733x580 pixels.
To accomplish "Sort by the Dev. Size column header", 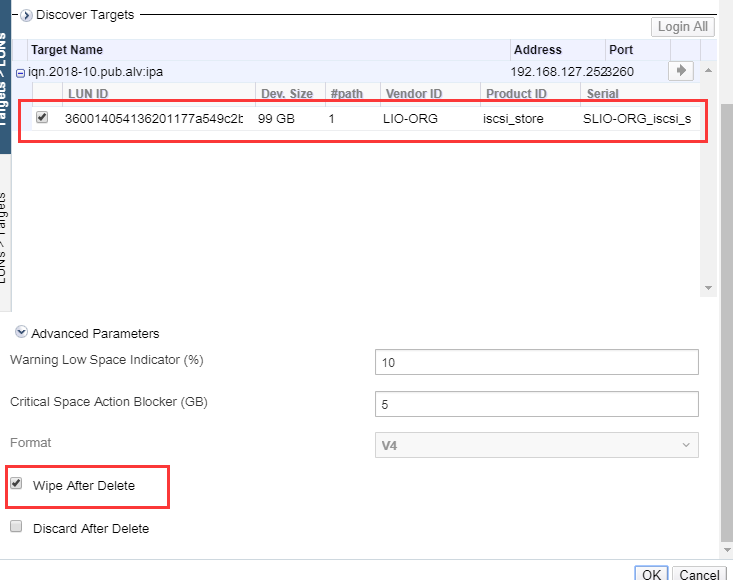I will tap(287, 93).
